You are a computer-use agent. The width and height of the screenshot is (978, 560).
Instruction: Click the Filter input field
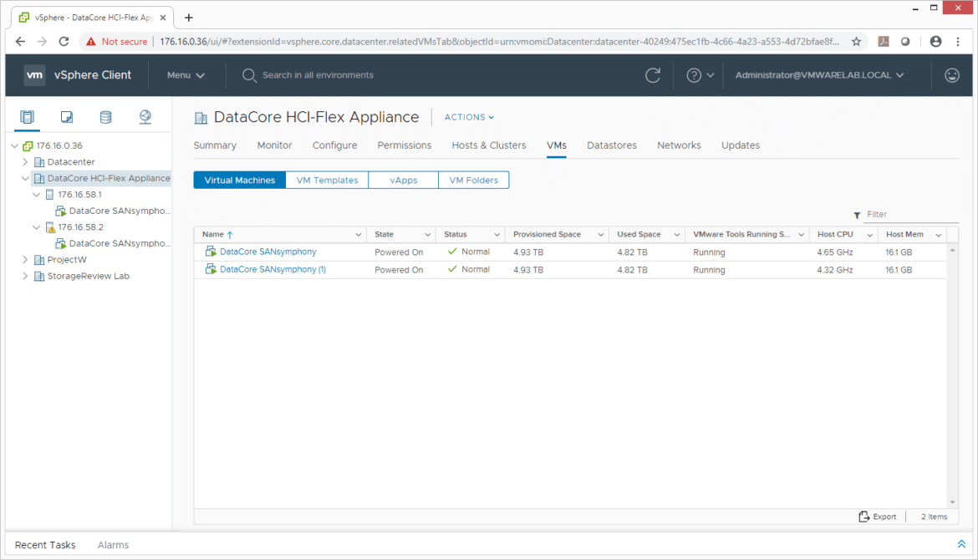[910, 215]
